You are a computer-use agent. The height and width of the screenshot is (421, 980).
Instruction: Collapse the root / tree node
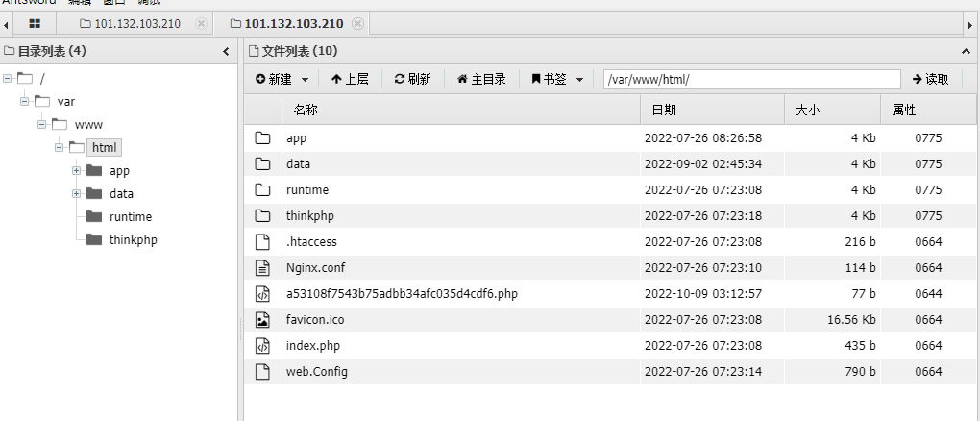click(8, 78)
